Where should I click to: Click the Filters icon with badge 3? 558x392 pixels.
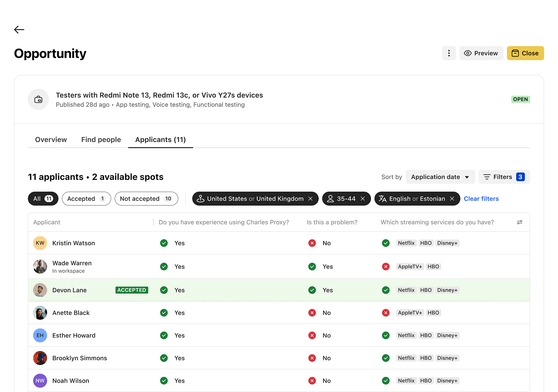click(487, 177)
